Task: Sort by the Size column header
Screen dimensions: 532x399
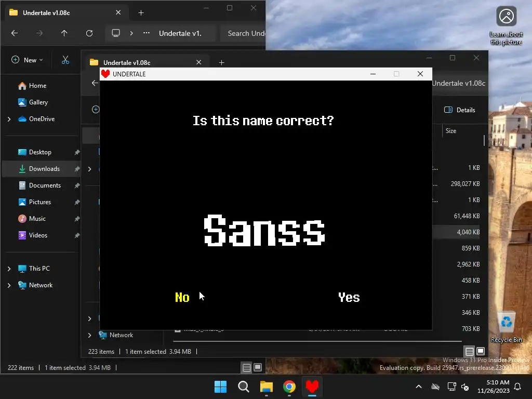Action: pos(451,131)
